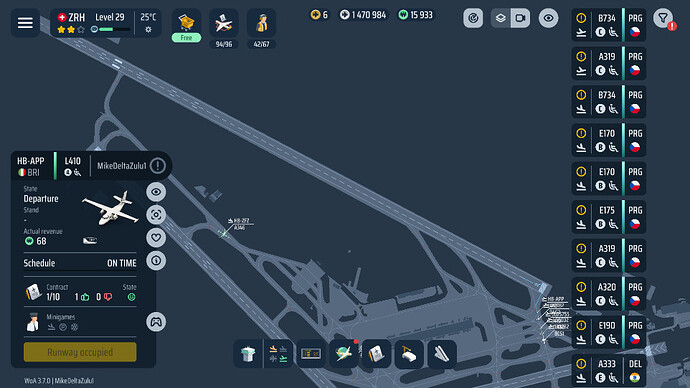Open the control tower icon in the bottom bar
This screenshot has width=690, height=388.
(x=248, y=354)
